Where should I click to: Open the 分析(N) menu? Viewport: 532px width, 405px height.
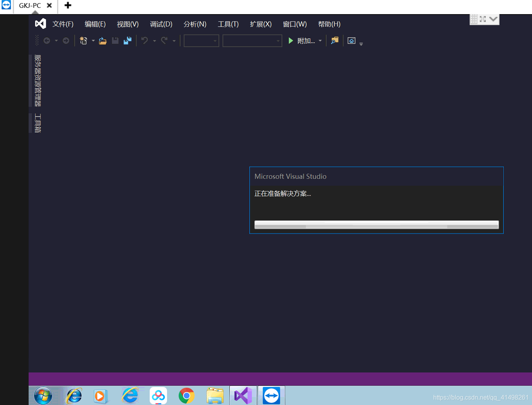click(x=195, y=24)
